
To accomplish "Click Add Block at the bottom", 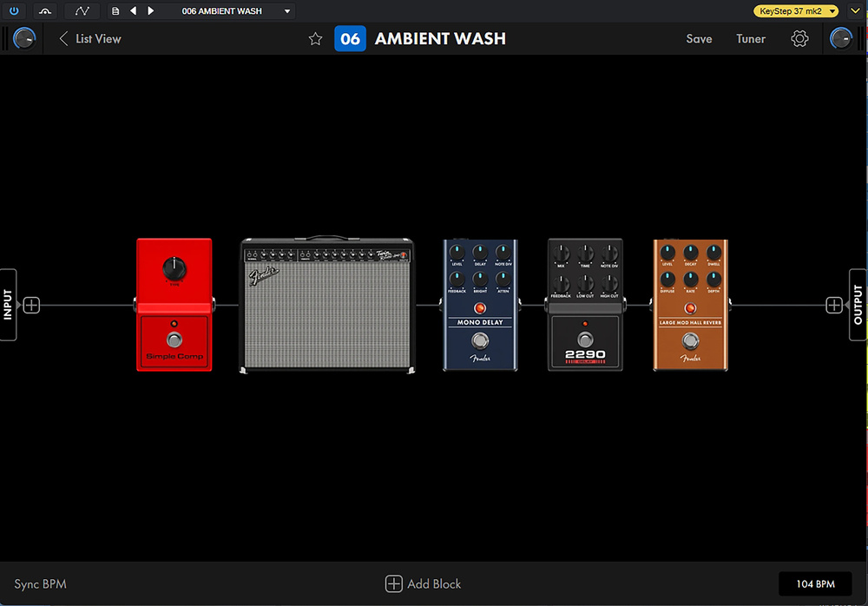I will point(424,584).
